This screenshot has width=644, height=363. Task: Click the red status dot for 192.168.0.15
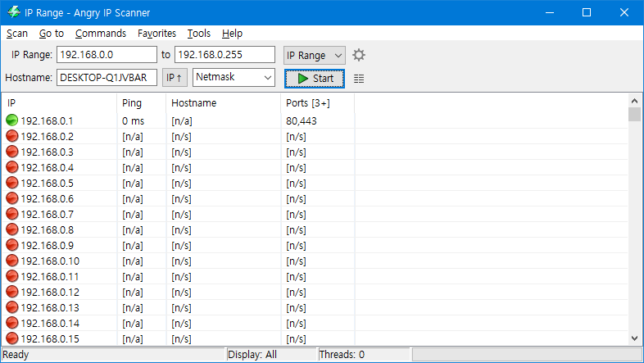coord(12,338)
